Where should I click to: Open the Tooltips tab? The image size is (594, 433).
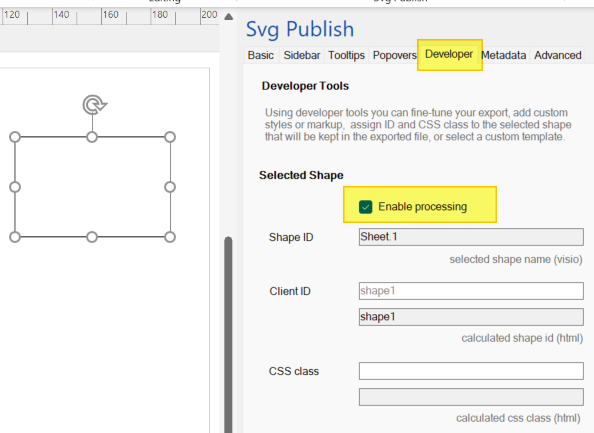pyautogui.click(x=346, y=55)
